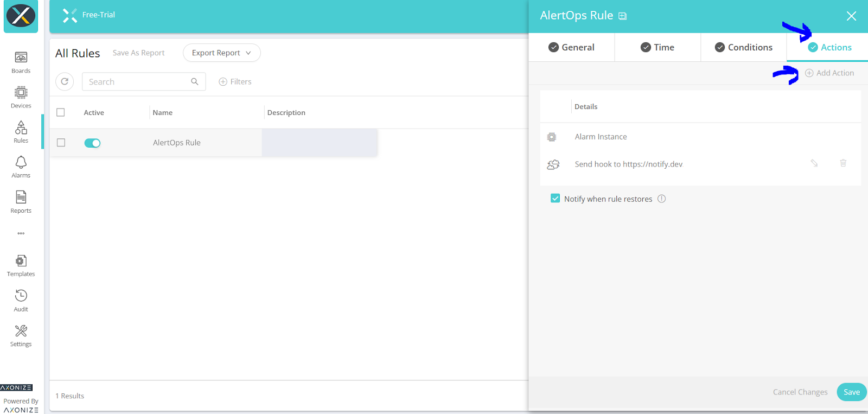The image size is (868, 414).
Task: Uncheck Notify when rule restores
Action: [x=555, y=199]
